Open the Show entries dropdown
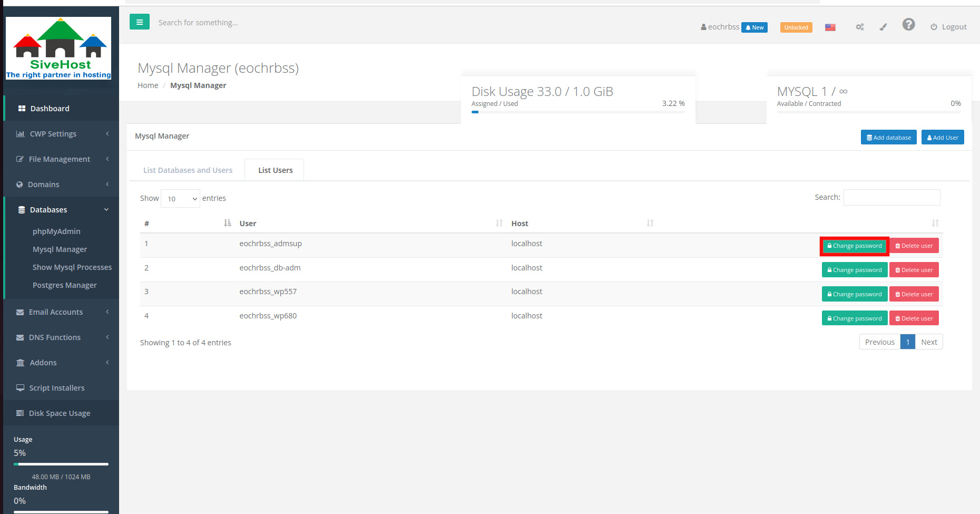Screen dimensions: 980x514 180,198
